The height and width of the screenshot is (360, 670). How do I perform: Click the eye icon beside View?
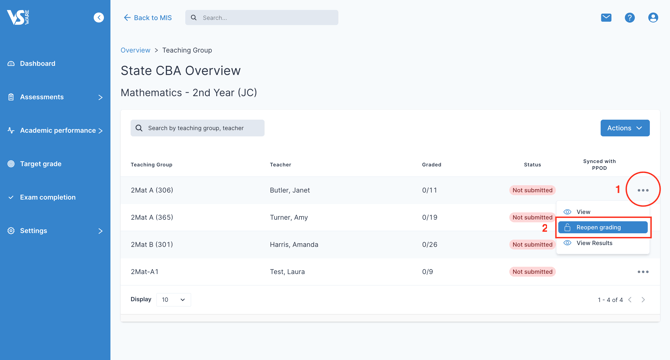tap(567, 212)
